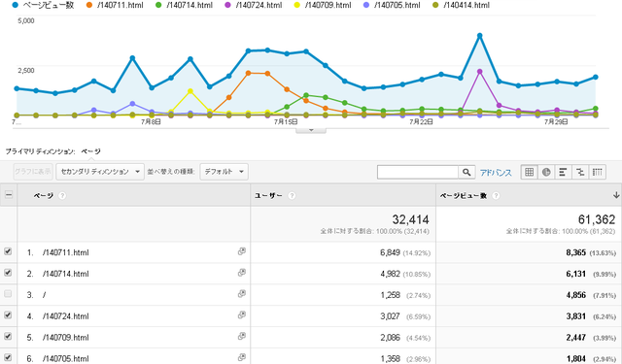Switch to the data table view icon
Screen dimensions: 622x364
click(x=529, y=172)
